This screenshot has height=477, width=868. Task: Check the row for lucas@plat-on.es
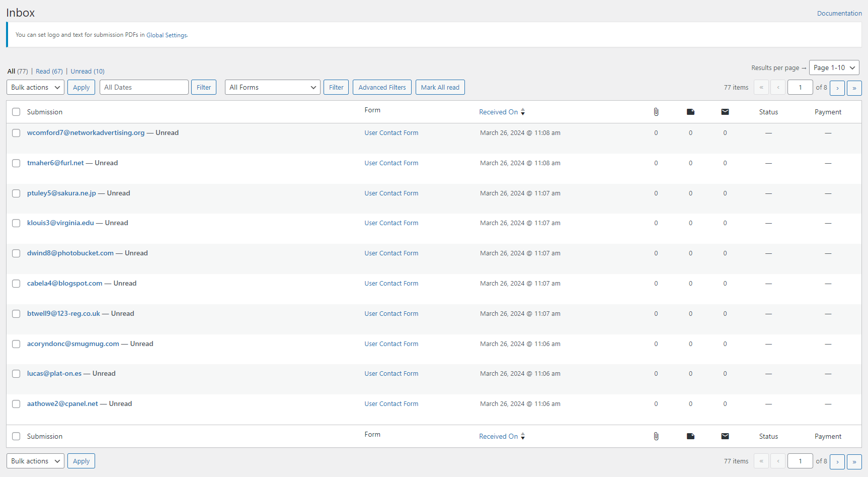click(16, 374)
